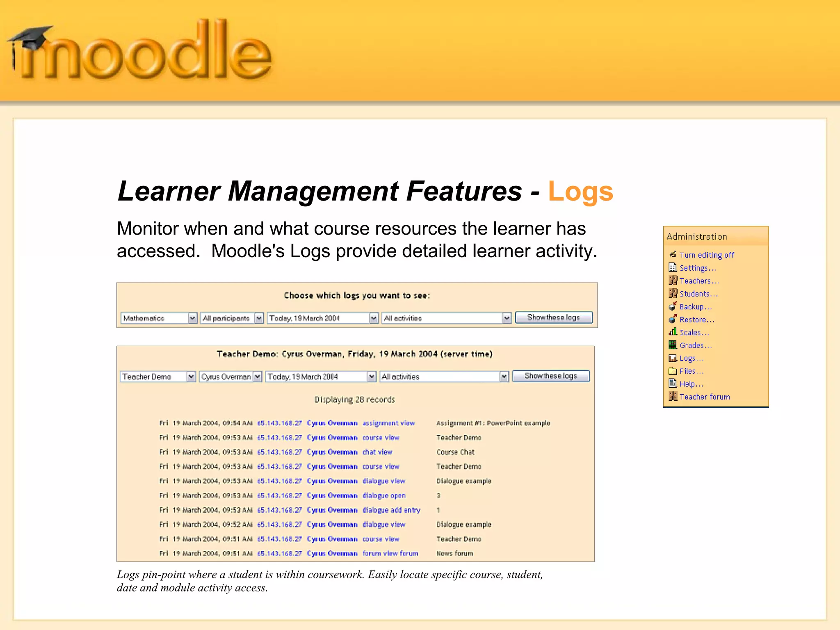Click the Teachers people icon
Viewport: 840px width, 630px height.
pos(673,280)
